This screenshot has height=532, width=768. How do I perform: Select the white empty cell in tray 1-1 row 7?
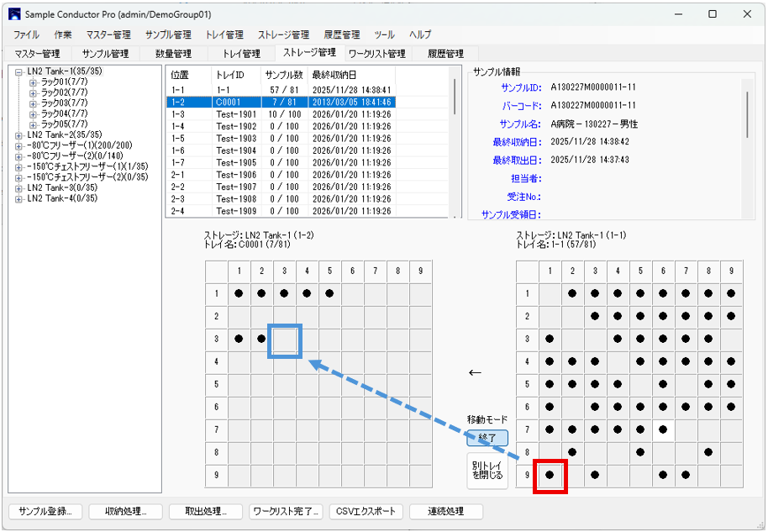click(664, 429)
